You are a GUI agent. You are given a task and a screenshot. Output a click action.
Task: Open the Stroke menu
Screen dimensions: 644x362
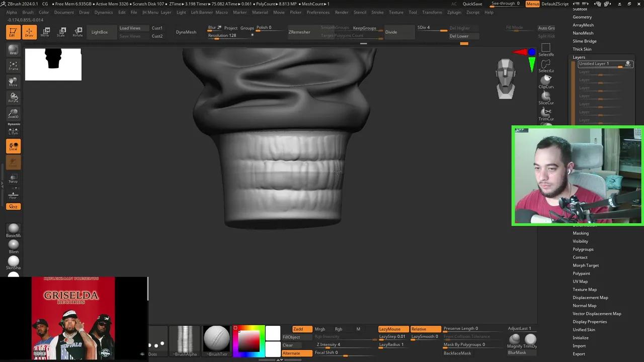[x=377, y=12]
